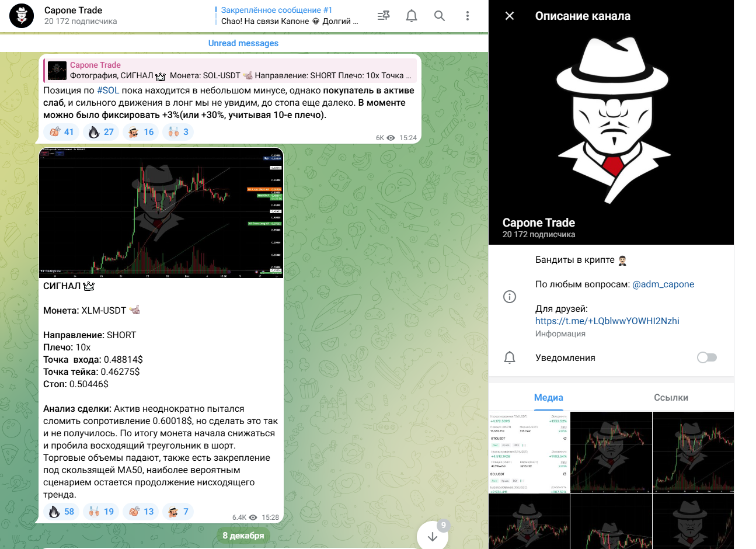Open the t.me invite link for friends

607,321
